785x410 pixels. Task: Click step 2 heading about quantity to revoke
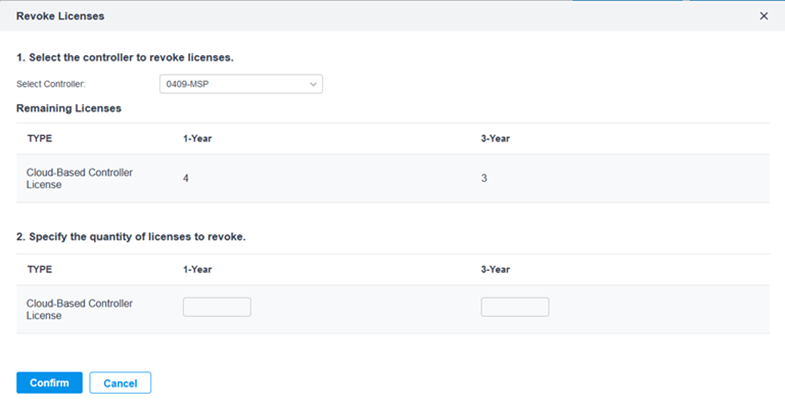point(131,237)
